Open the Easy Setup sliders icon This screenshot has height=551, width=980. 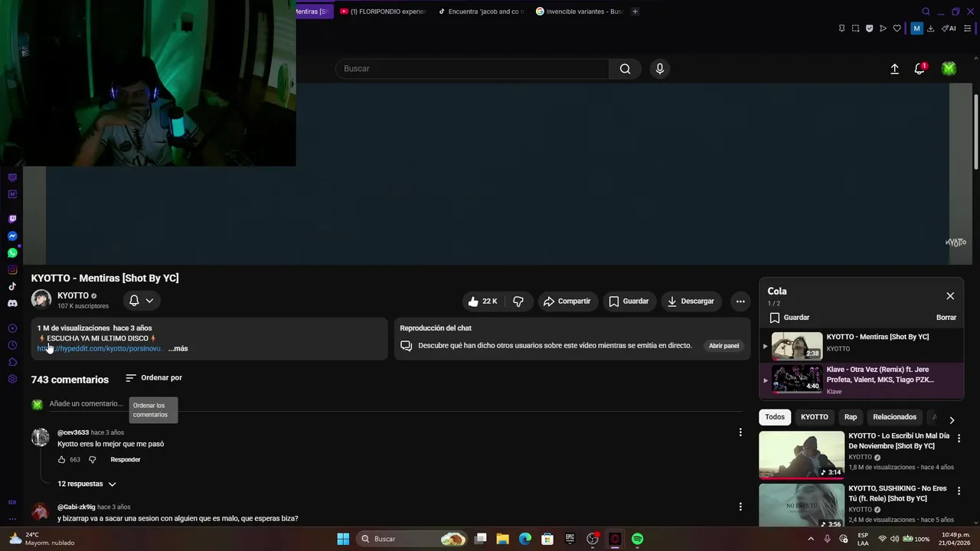[968, 28]
